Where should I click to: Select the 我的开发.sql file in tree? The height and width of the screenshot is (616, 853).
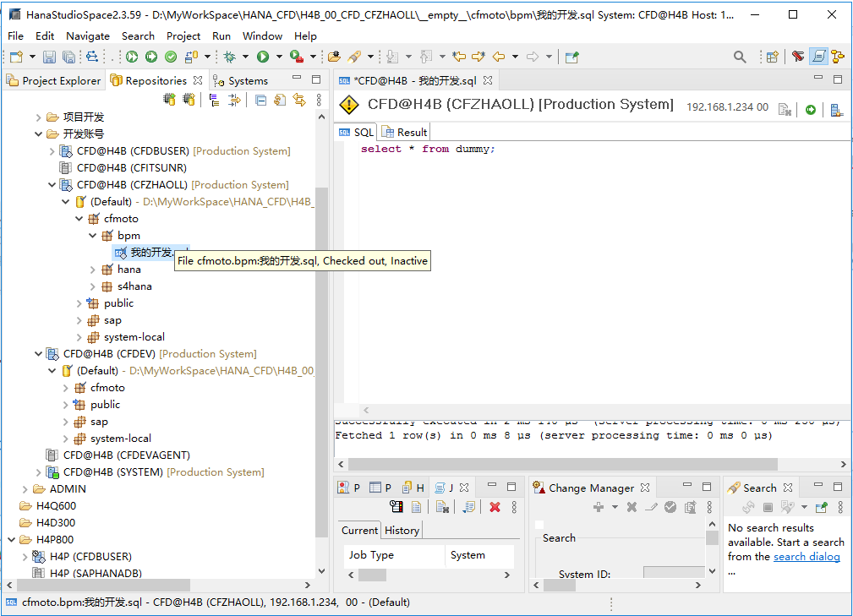pyautogui.click(x=152, y=253)
